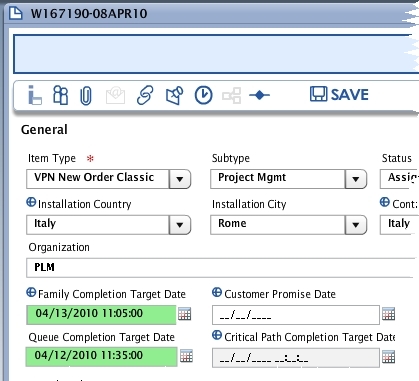
Task: Open the Installation City dropdown arrow
Action: 356,225
